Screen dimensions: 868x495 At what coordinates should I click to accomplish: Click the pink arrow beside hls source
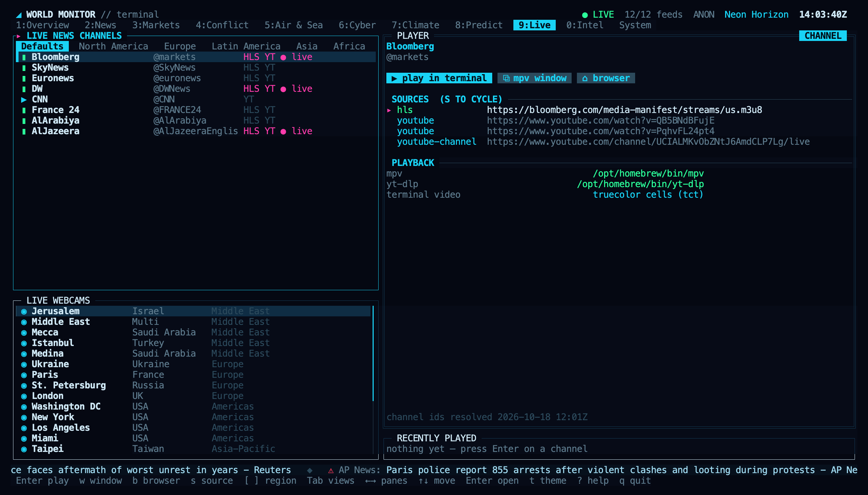click(389, 110)
